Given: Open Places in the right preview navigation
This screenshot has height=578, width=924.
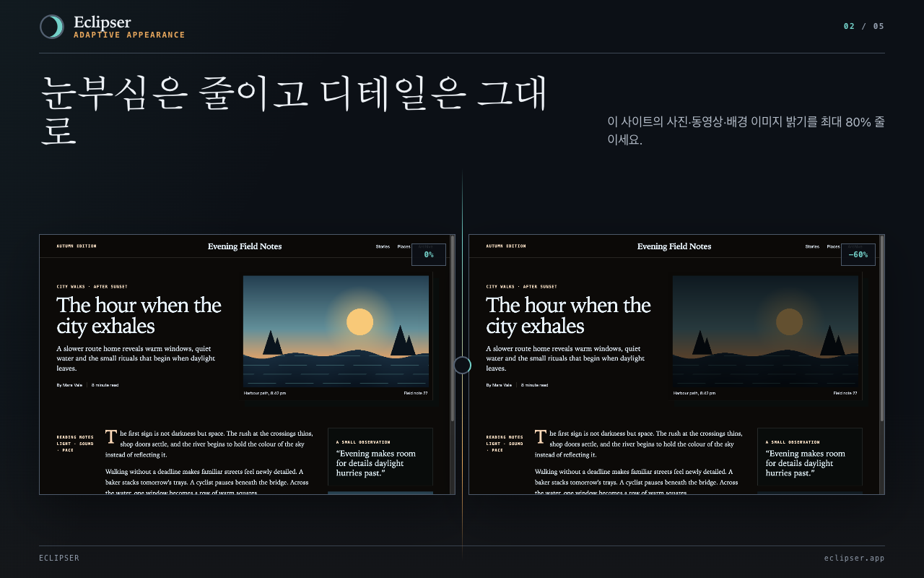Looking at the screenshot, I should pos(833,246).
